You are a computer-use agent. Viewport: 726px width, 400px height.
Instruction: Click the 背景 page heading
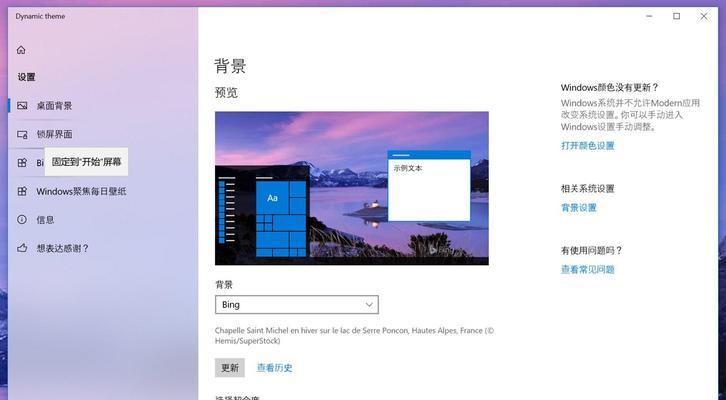click(x=230, y=66)
